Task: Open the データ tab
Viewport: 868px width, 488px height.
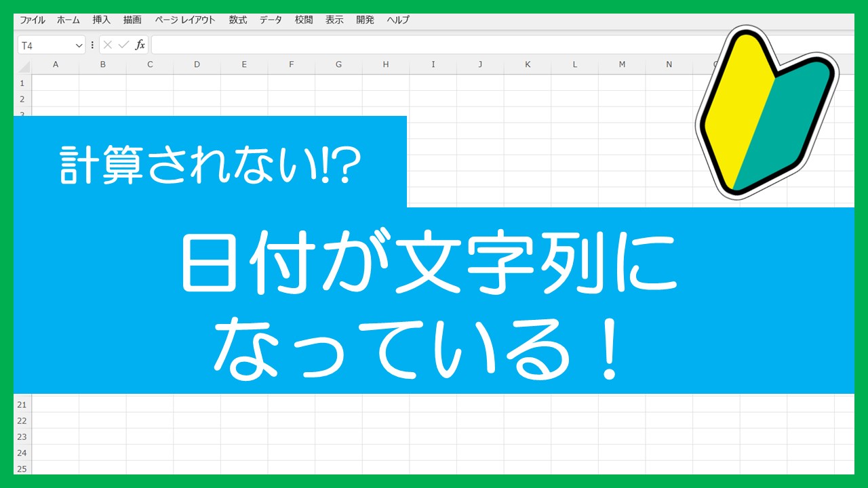Action: coord(271,20)
